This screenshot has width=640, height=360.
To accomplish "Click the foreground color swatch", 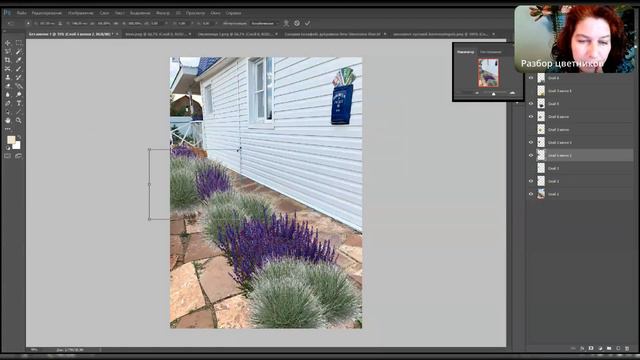I will point(11,140).
